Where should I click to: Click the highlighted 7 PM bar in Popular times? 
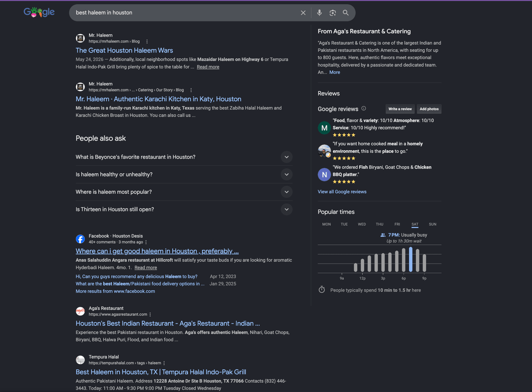411,259
